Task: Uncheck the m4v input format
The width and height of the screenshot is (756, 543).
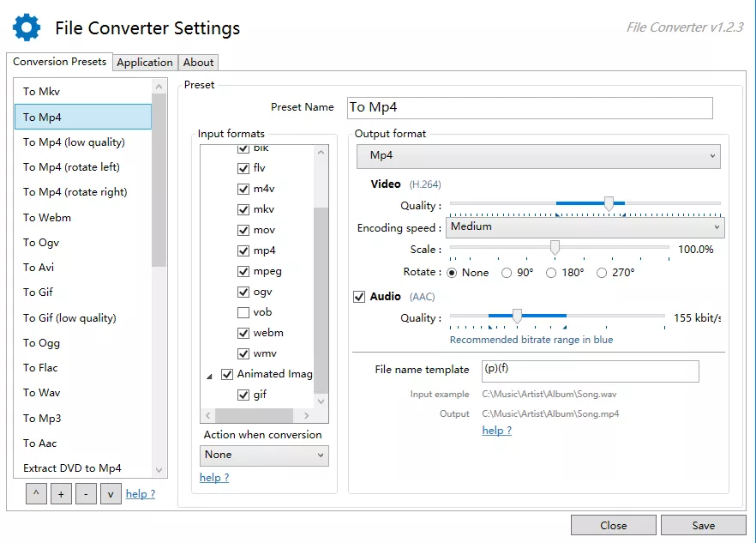Action: (x=243, y=190)
